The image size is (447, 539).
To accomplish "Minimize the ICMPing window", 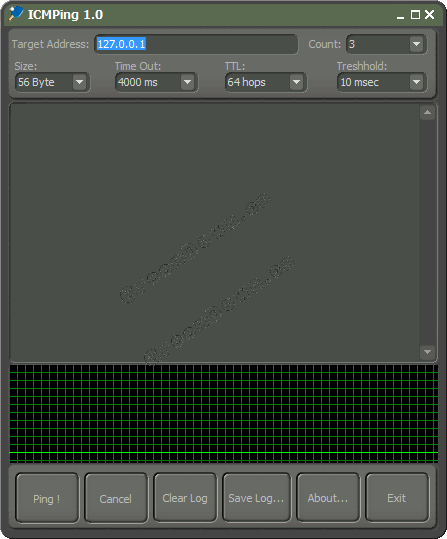I will [x=400, y=15].
